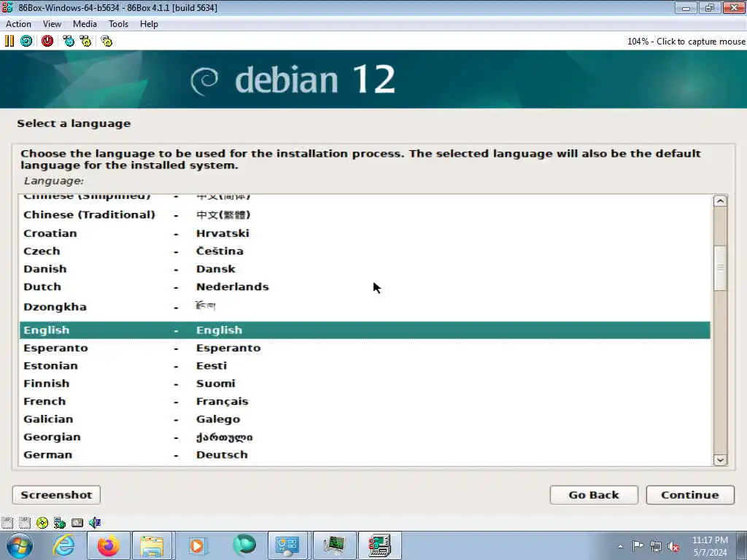Select the Georgian language row
This screenshot has width=747, height=560.
[365, 437]
